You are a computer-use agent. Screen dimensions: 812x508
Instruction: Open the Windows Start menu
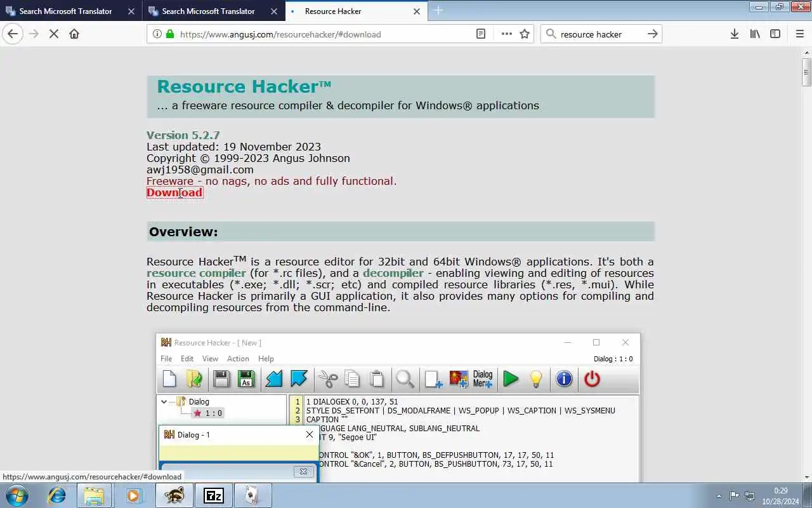(x=16, y=495)
